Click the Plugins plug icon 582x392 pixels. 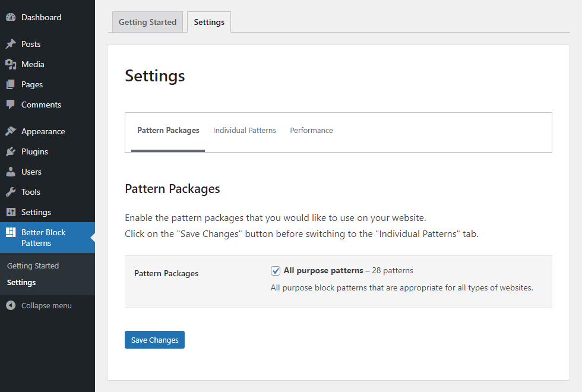[x=11, y=151]
